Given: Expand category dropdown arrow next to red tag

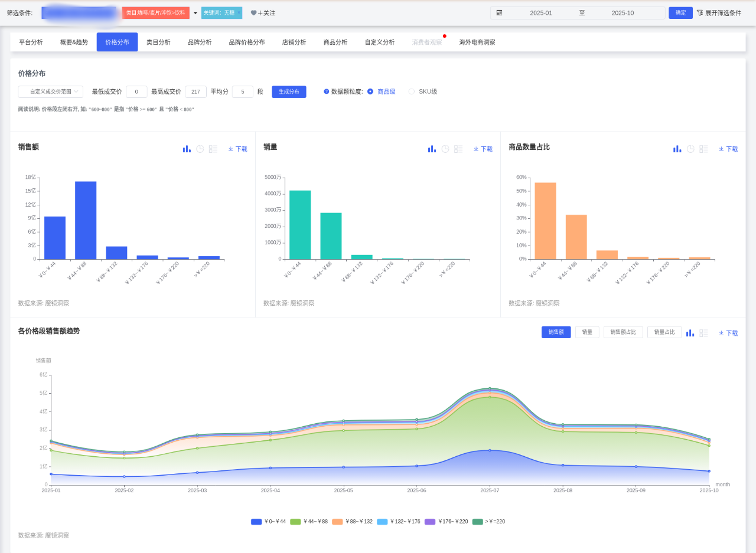Looking at the screenshot, I should pyautogui.click(x=195, y=13).
